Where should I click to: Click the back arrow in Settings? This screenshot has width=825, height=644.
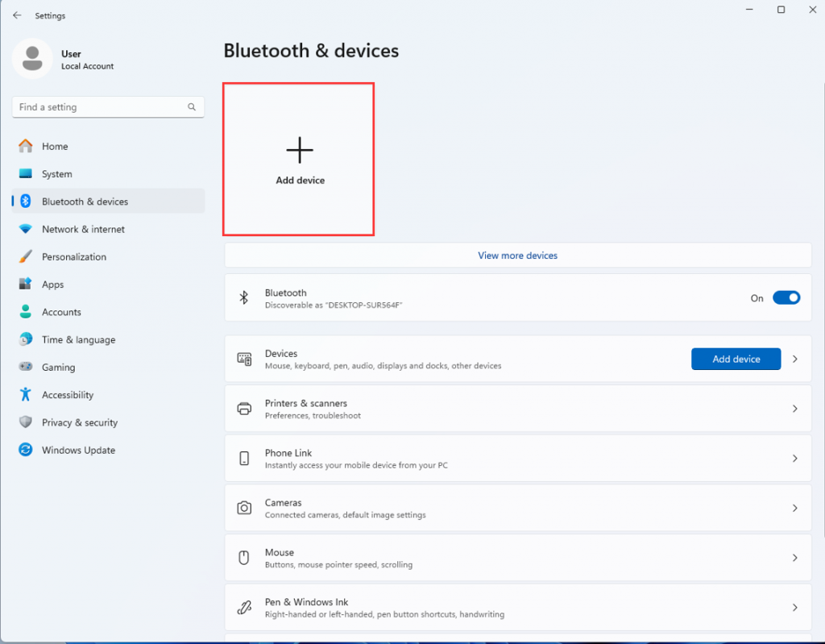[x=17, y=15]
